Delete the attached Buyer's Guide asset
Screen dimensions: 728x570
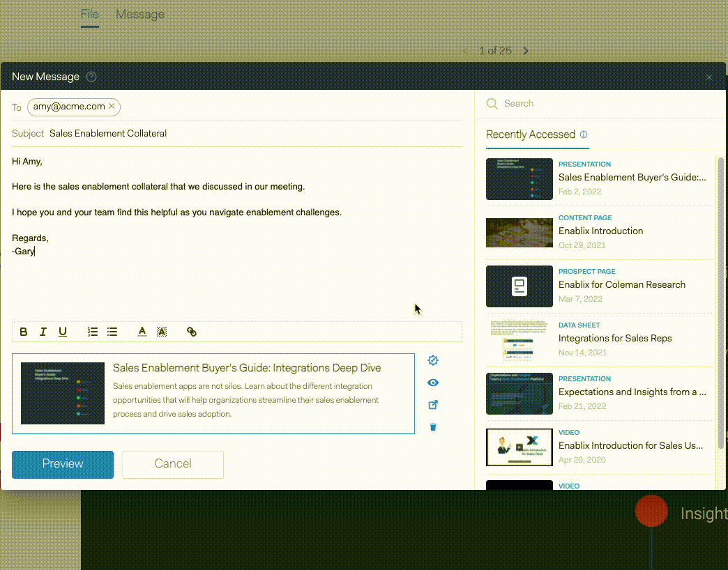(x=433, y=427)
